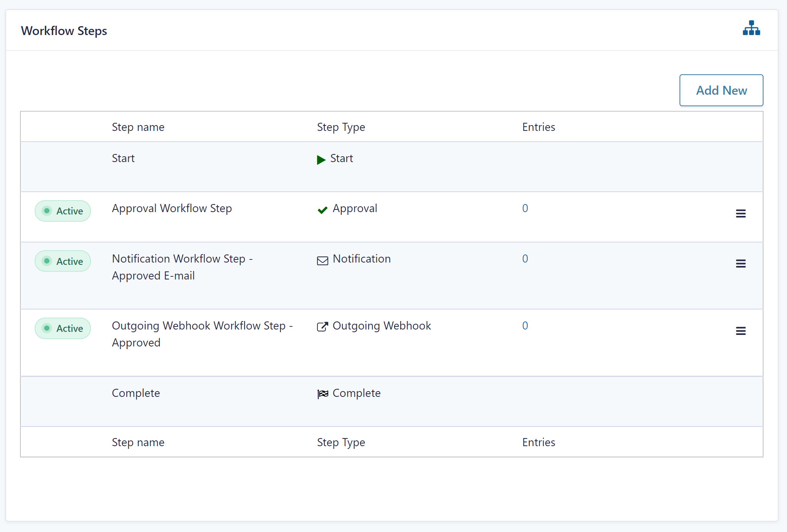Click top Entries column header
The image size is (787, 532).
coord(538,127)
